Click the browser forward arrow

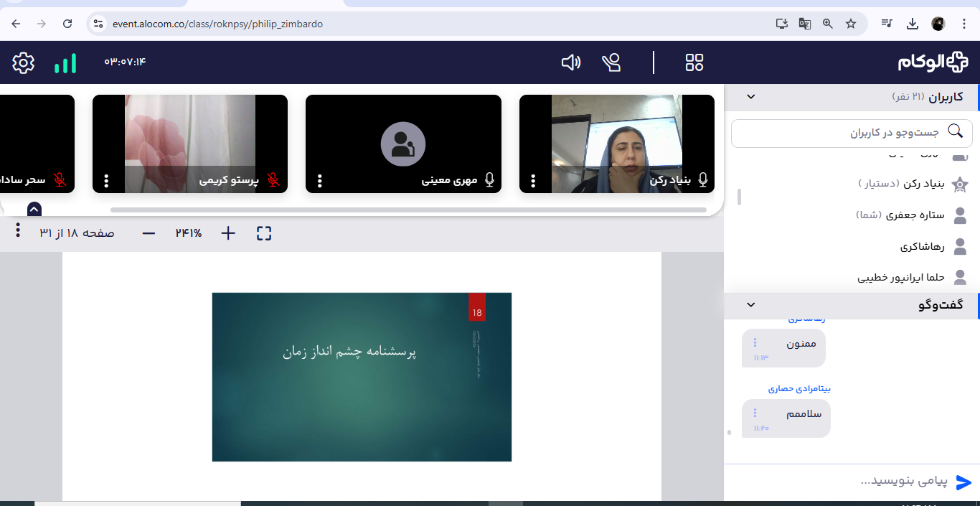[x=42, y=24]
